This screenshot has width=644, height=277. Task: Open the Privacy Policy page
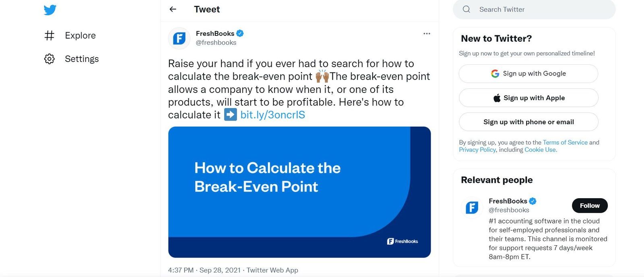point(477,150)
